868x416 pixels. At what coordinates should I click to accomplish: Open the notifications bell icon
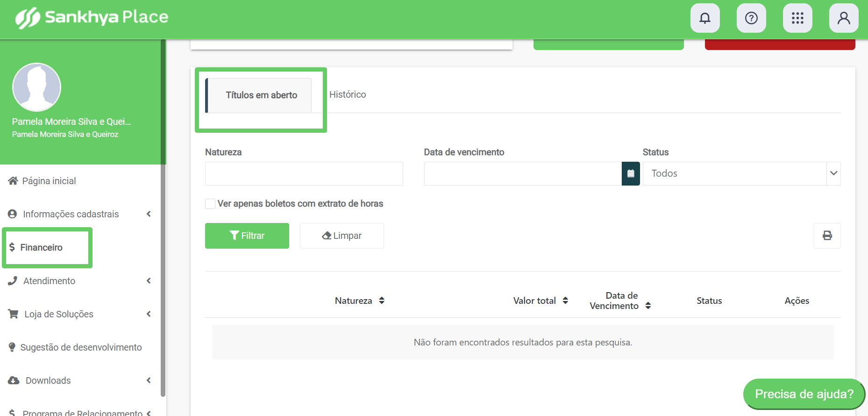coord(704,18)
